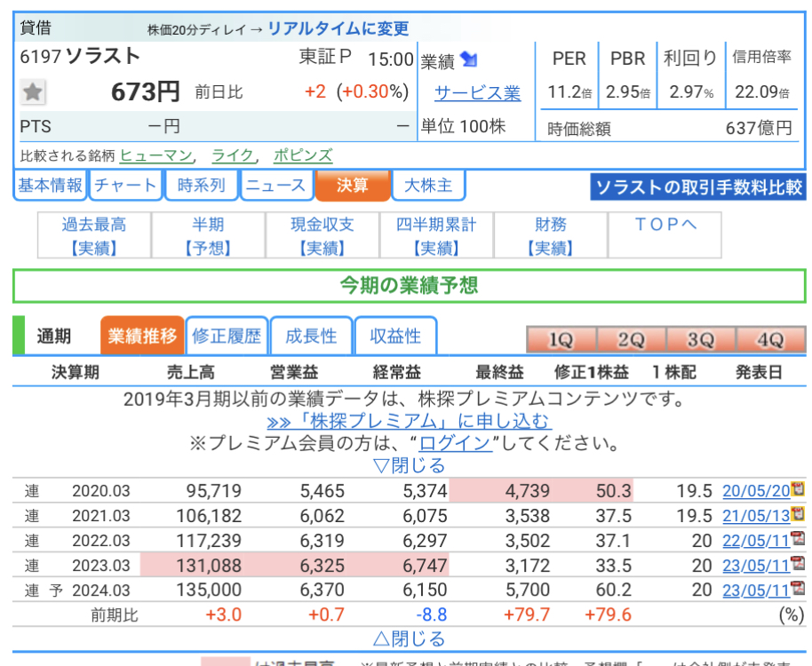Viewport: 812px width, 666px height.
Task: Select the 収益性 tab
Action: point(395,336)
